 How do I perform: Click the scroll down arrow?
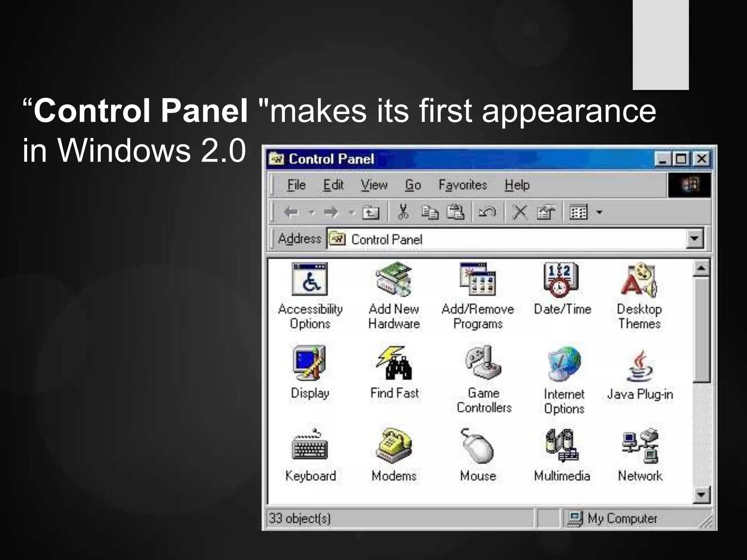coord(702,495)
